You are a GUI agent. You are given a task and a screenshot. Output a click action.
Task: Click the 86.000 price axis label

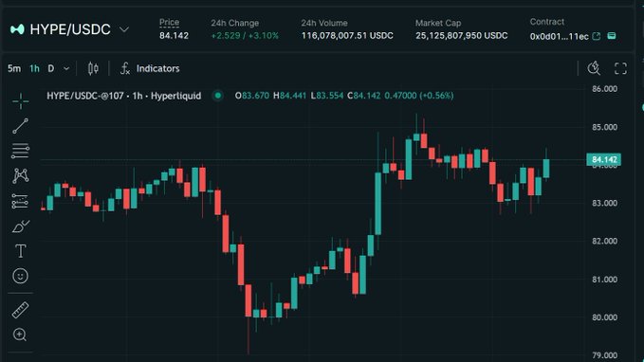pyautogui.click(x=604, y=89)
